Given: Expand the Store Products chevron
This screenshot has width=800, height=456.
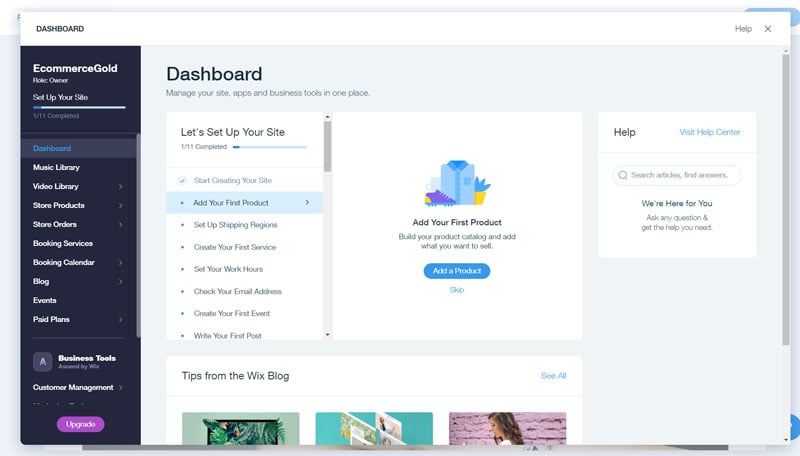Looking at the screenshot, I should (120, 206).
